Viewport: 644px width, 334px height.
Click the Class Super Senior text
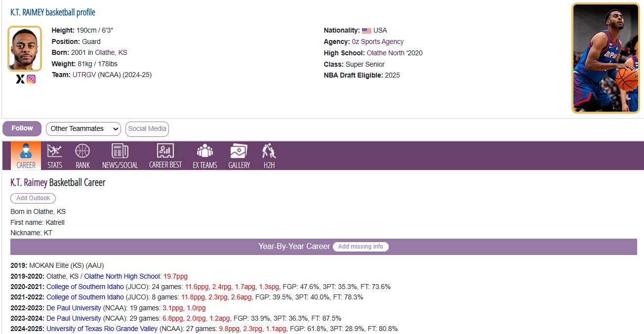tap(354, 64)
